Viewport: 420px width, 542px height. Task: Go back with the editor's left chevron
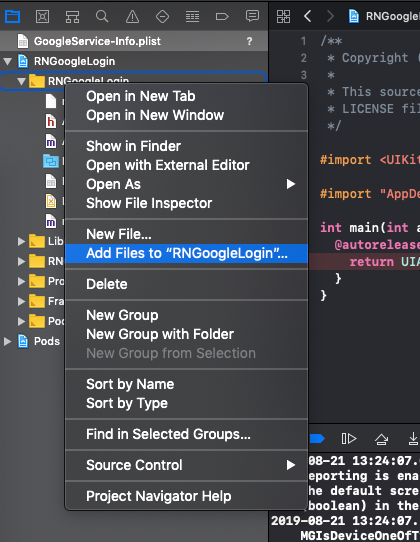point(307,16)
